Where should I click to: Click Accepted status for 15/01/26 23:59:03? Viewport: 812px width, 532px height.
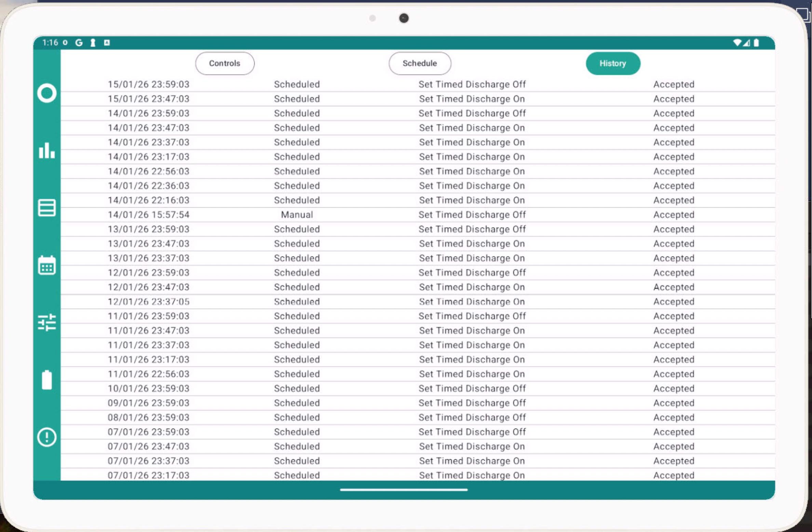[x=674, y=84]
